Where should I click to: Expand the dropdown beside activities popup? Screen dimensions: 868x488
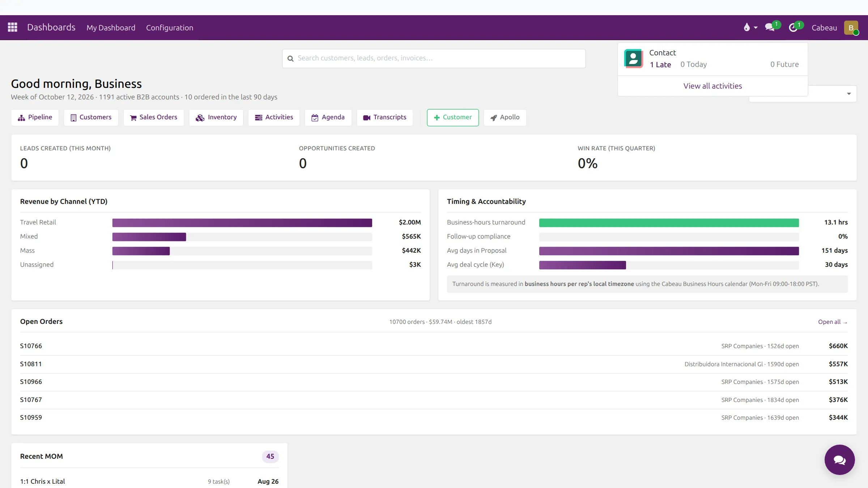point(849,94)
